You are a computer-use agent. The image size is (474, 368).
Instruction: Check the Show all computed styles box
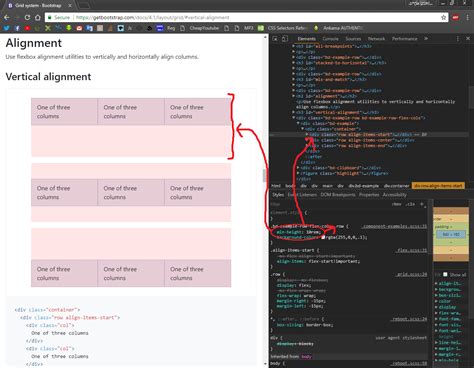pos(445,274)
